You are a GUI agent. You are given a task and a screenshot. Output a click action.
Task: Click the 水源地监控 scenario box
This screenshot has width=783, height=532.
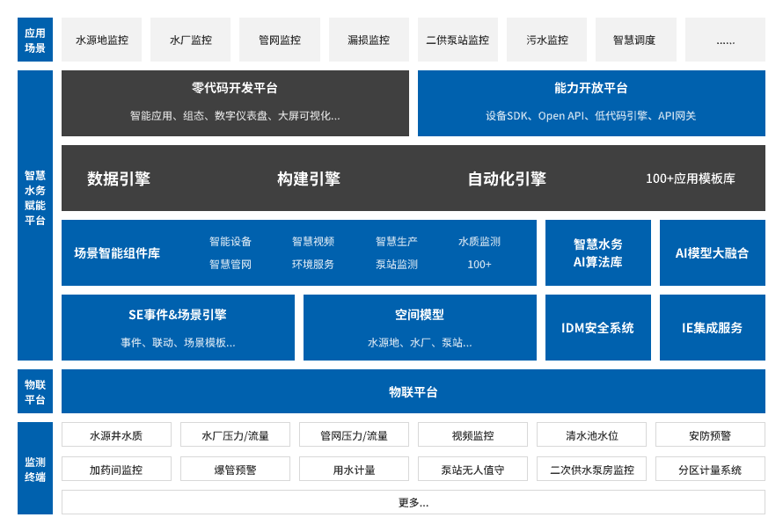101,40
